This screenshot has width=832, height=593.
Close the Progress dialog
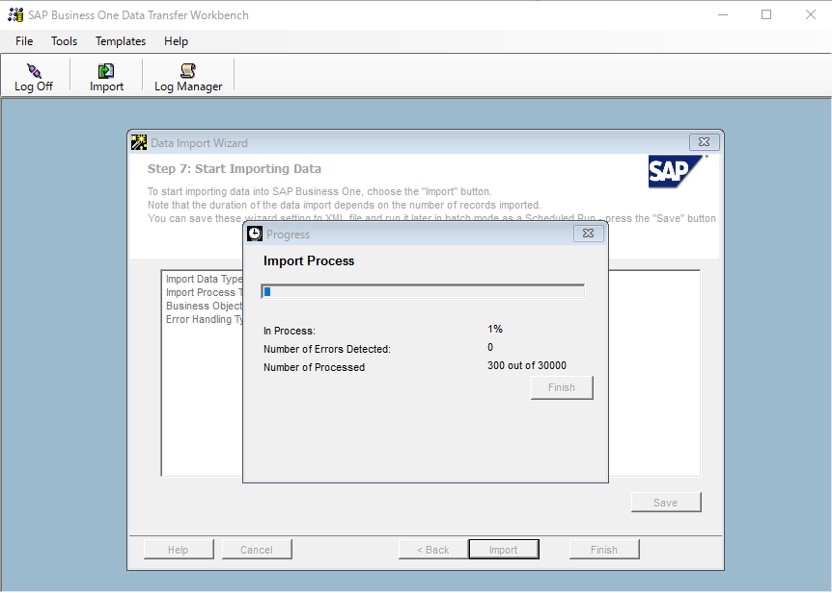click(x=588, y=233)
